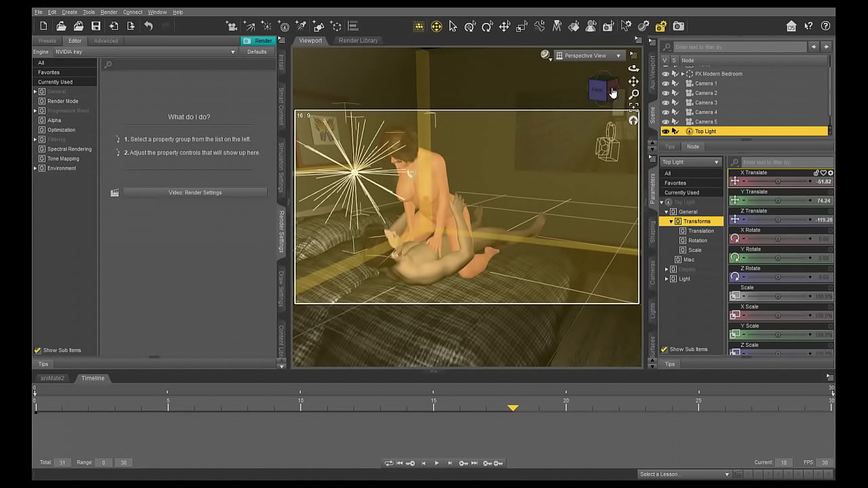Viewport: 868px width, 488px height.
Task: Click the viewport zoom magnifier icon
Action: click(x=633, y=94)
